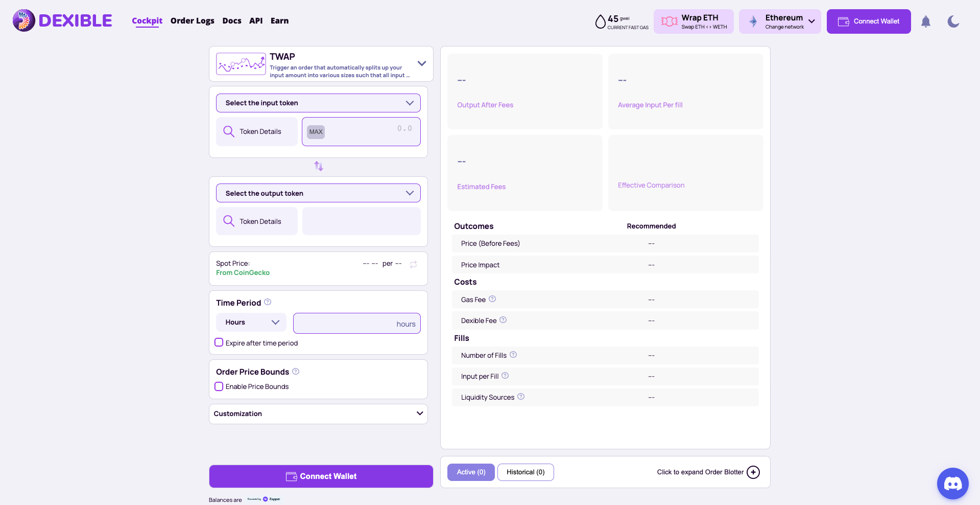
Task: Switch to Historical (0) orders tab
Action: [x=525, y=472]
